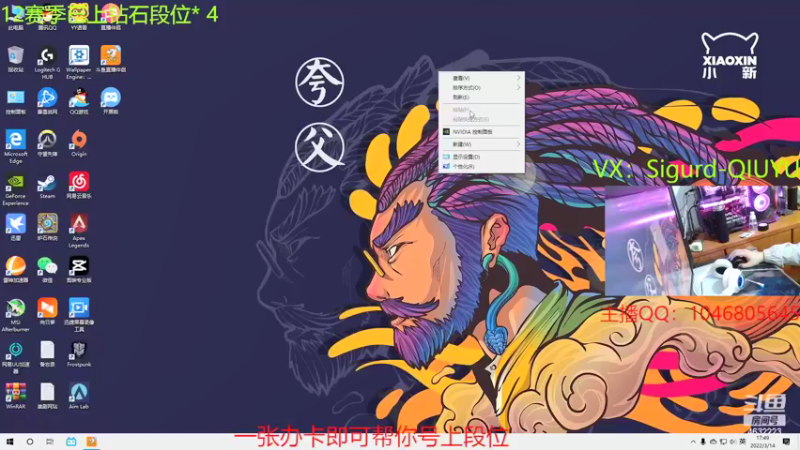Expand the 排序方式(O) sort submenu
The width and height of the screenshot is (800, 450).
pyautogui.click(x=482, y=88)
